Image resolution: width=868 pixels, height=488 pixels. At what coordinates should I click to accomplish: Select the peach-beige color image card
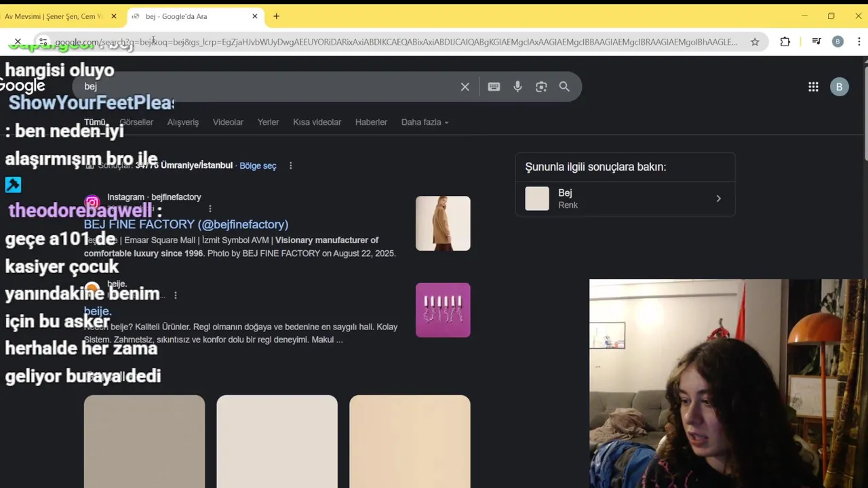point(410,441)
